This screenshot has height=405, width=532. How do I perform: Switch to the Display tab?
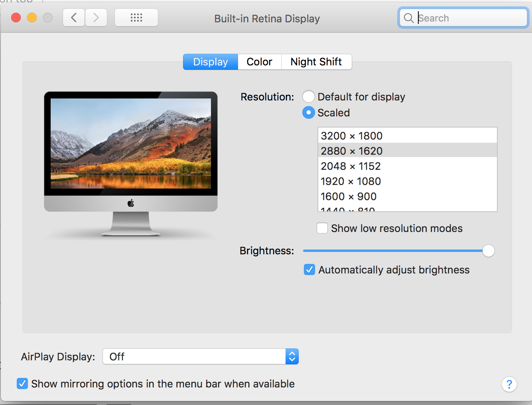[x=211, y=62]
